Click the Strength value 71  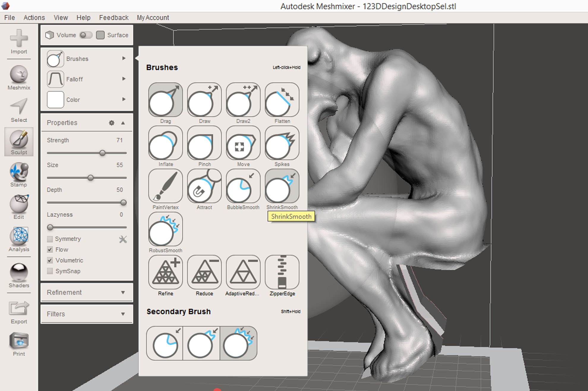[x=119, y=140]
